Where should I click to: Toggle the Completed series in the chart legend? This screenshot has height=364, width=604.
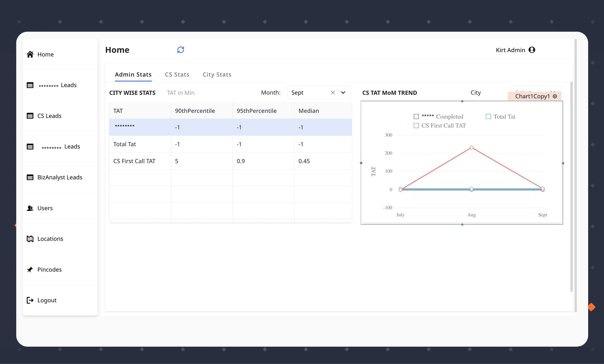416,116
